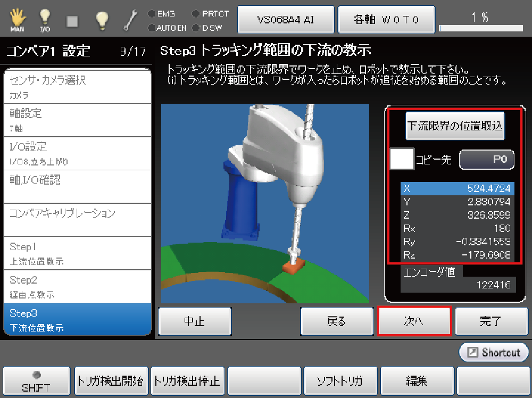Check the コピー先 checkbox
Screen dimensions: 532x398
pyautogui.click(x=402, y=159)
